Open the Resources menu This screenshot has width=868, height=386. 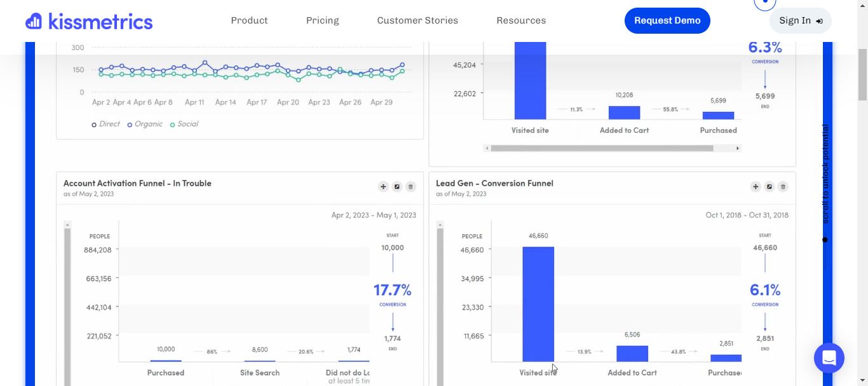[521, 20]
